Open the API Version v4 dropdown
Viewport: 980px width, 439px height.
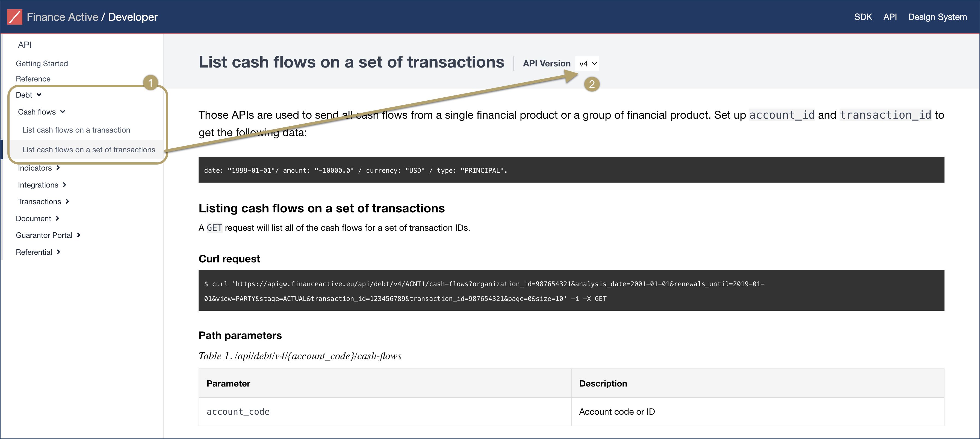tap(587, 63)
